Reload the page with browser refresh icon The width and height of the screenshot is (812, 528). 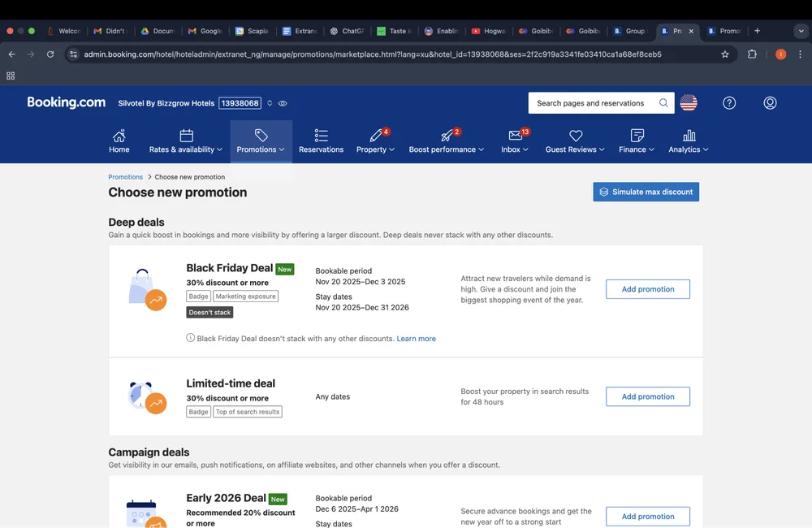[x=50, y=54]
